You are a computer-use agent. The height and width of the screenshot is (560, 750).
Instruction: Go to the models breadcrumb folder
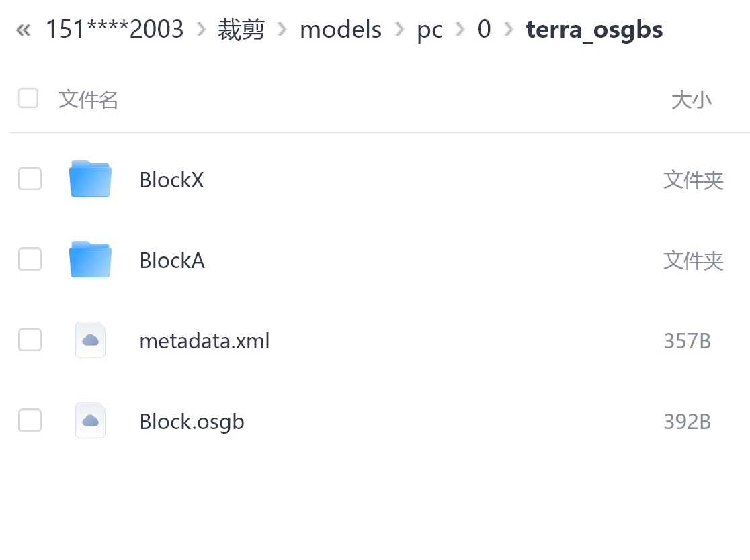pos(341,30)
